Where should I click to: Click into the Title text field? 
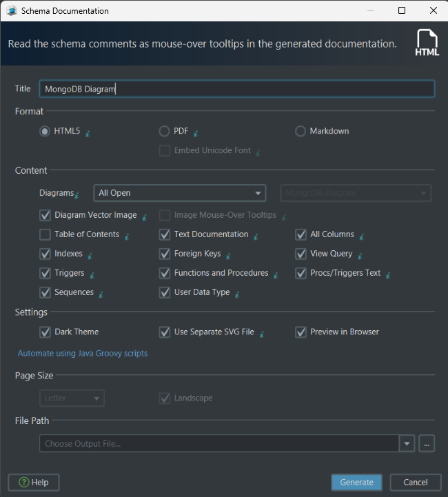tap(237, 89)
